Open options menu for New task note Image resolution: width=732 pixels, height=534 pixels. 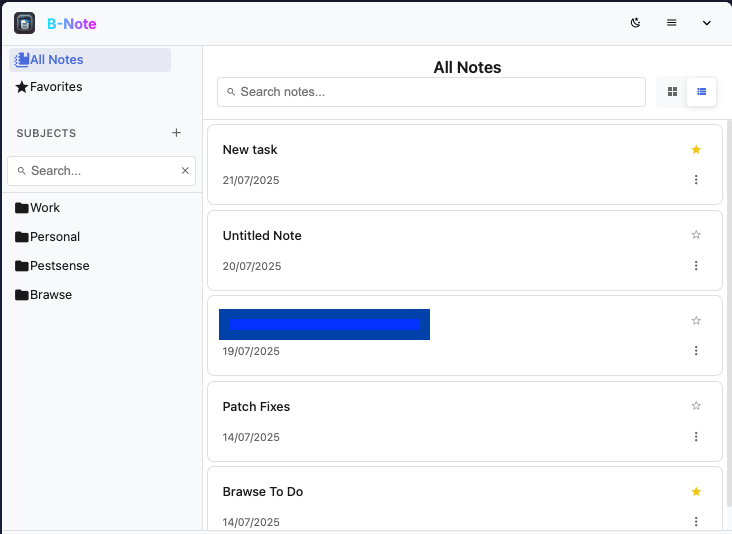pos(696,180)
